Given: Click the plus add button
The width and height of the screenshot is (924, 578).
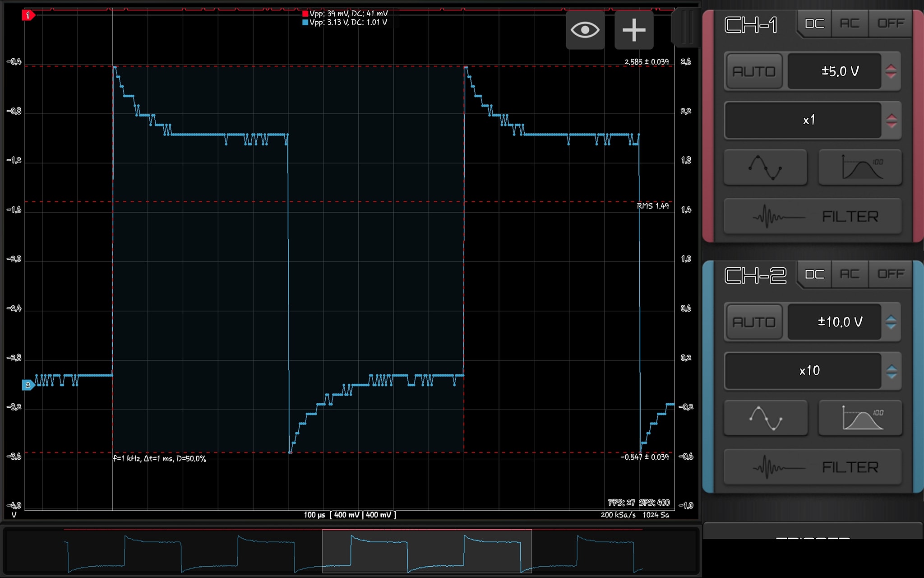Looking at the screenshot, I should (634, 30).
